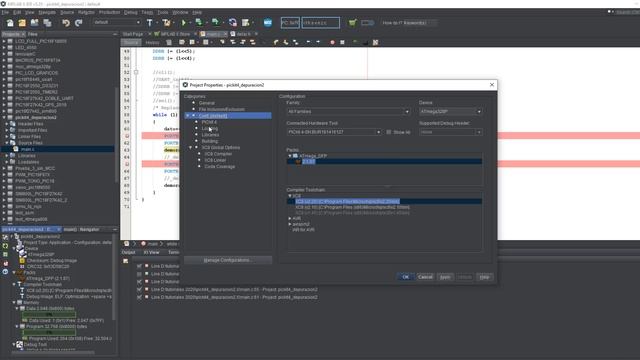Viewport: 640px width, 360px height.
Task: Click the blue help dashboard sidebar icon
Action: [x=5, y=272]
